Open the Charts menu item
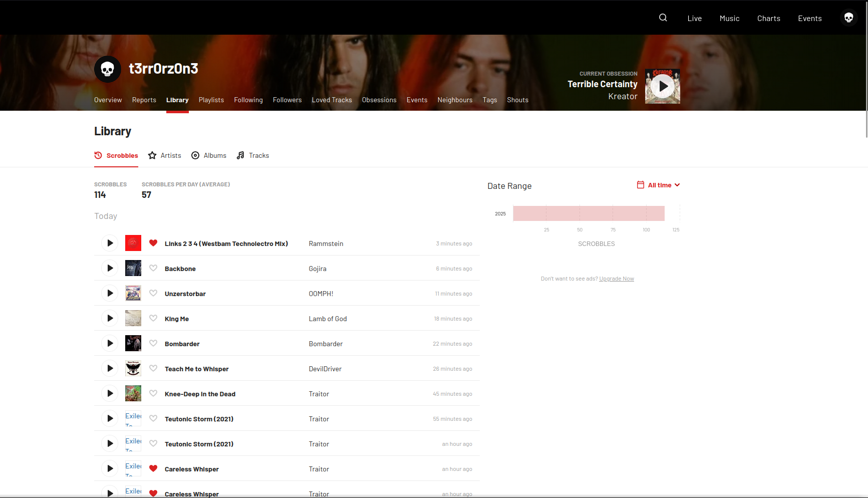The width and height of the screenshot is (868, 498). coord(768,19)
